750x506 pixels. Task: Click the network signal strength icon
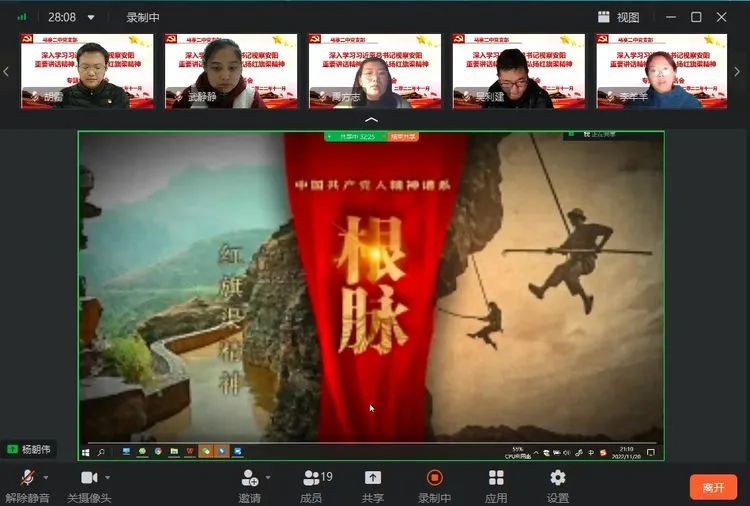pos(22,17)
